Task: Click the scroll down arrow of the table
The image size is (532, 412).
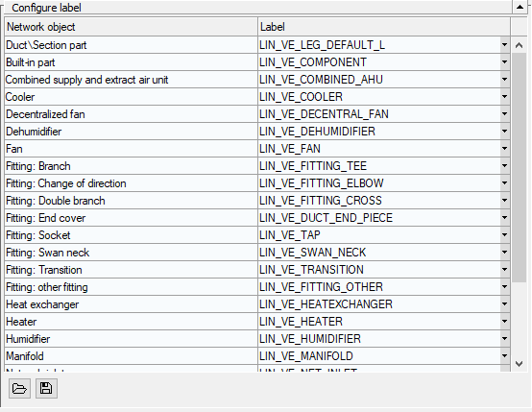Action: coord(519,364)
